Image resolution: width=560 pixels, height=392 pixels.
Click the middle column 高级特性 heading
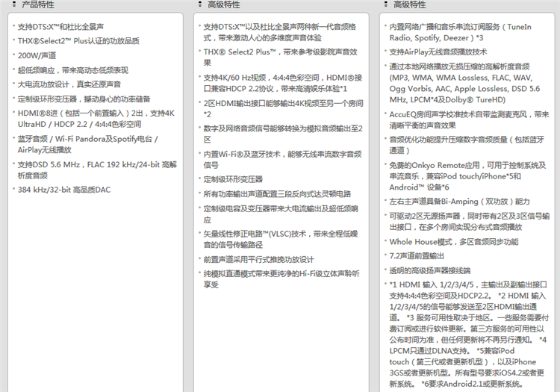(x=223, y=4)
